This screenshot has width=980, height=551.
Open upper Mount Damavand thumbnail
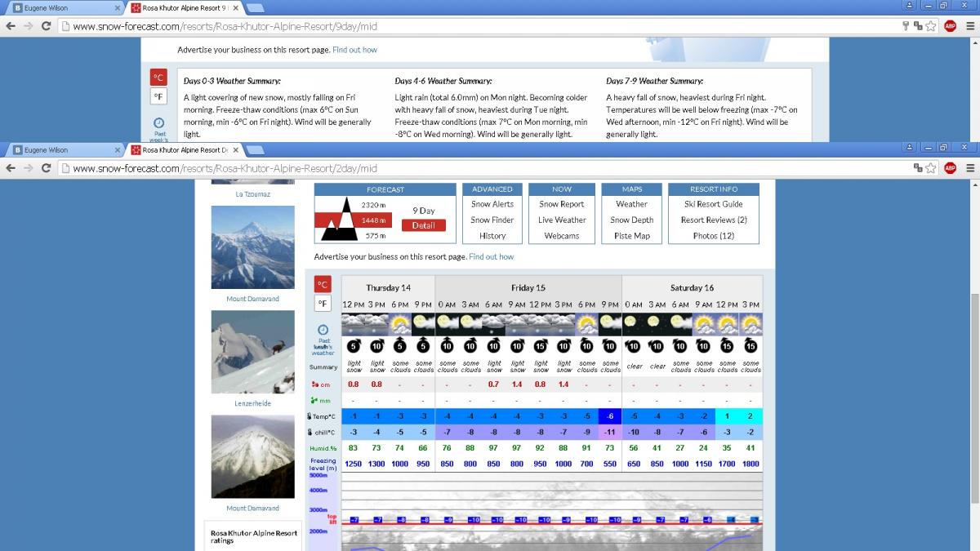click(x=252, y=247)
